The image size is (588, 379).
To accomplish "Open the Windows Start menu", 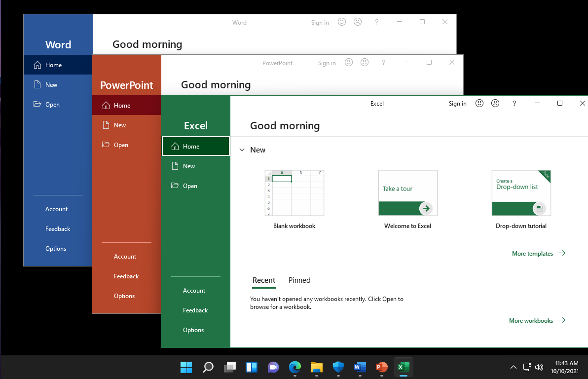I will (186, 367).
